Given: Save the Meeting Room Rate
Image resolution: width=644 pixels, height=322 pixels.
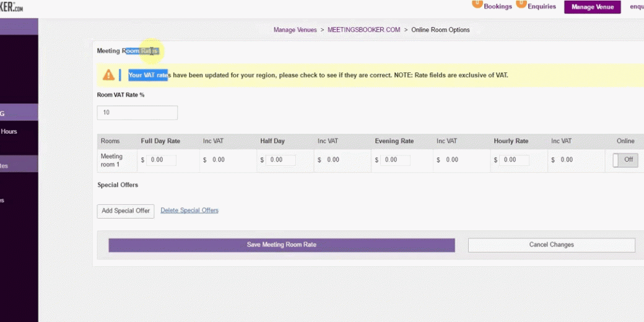Looking at the screenshot, I should [x=282, y=245].
